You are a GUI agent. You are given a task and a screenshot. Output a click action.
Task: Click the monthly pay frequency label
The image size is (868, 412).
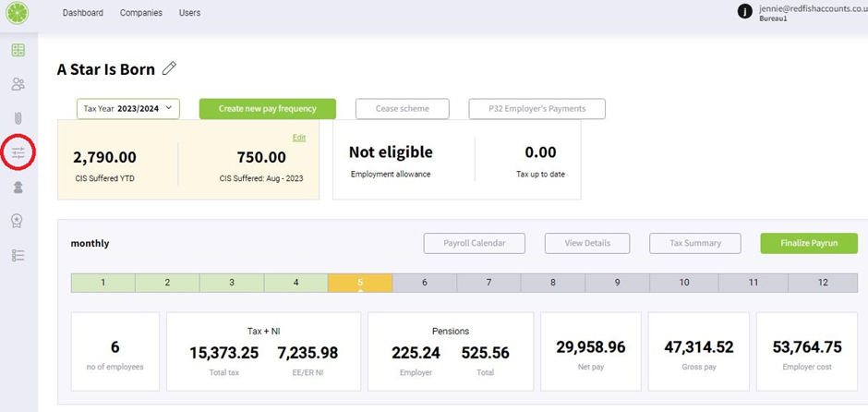(90, 244)
